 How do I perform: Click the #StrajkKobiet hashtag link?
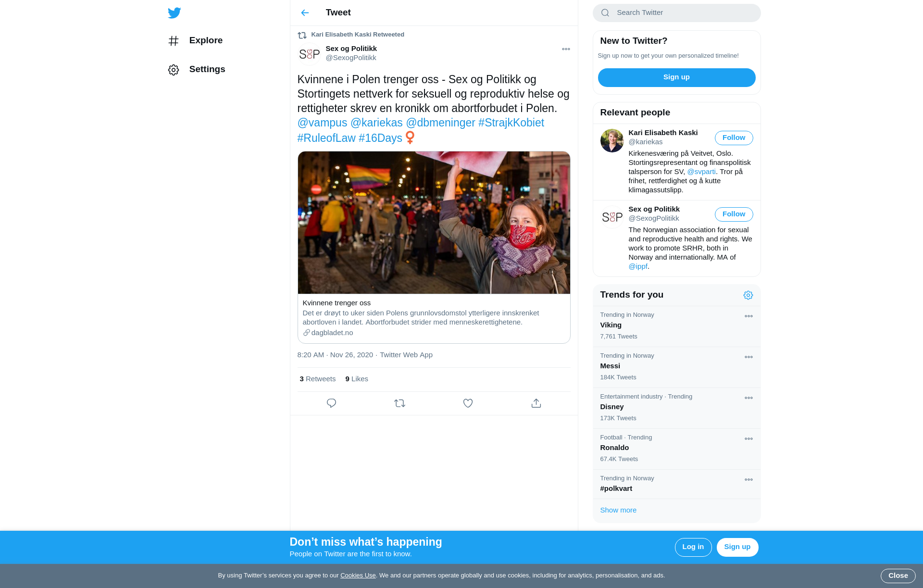(x=511, y=123)
